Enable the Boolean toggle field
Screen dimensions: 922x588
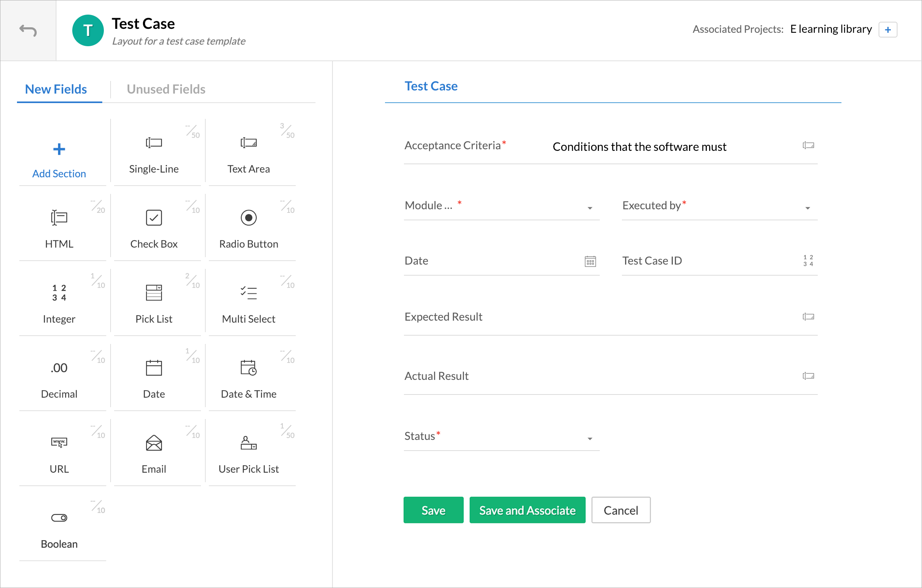[59, 517]
